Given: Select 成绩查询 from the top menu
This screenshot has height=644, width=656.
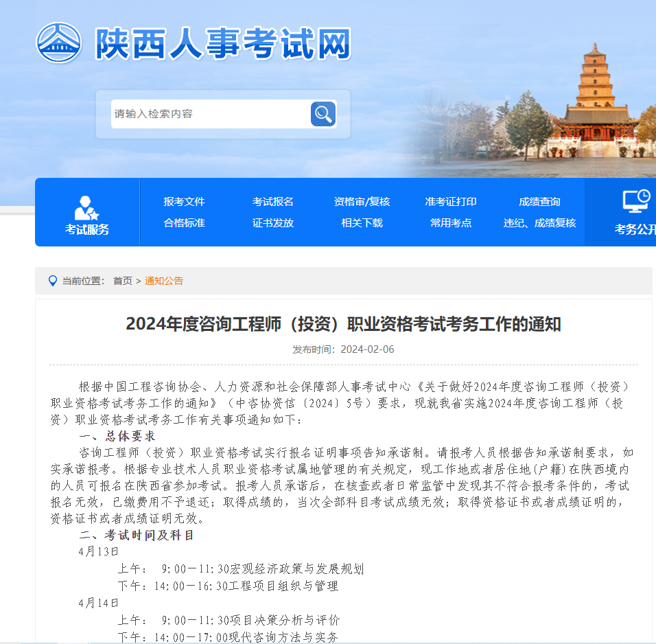Looking at the screenshot, I should pyautogui.click(x=540, y=202).
